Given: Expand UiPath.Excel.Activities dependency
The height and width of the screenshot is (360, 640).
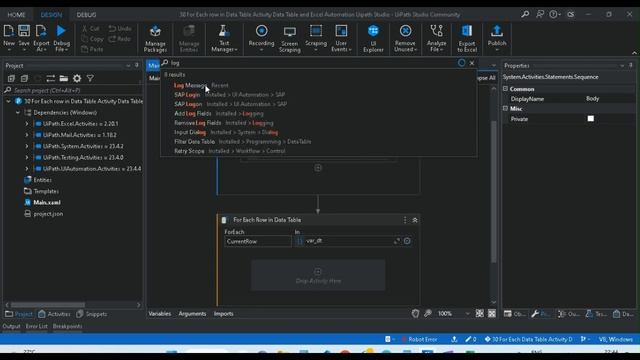Looking at the screenshot, I should [x=27, y=124].
